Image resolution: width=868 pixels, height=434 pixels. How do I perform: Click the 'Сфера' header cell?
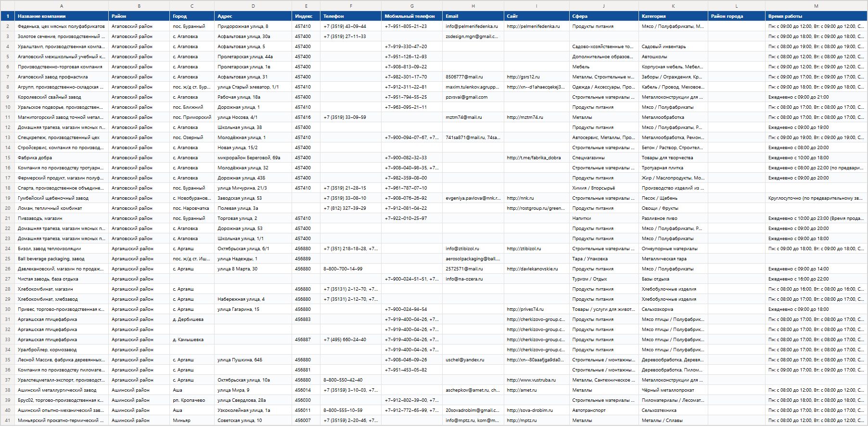coord(604,16)
